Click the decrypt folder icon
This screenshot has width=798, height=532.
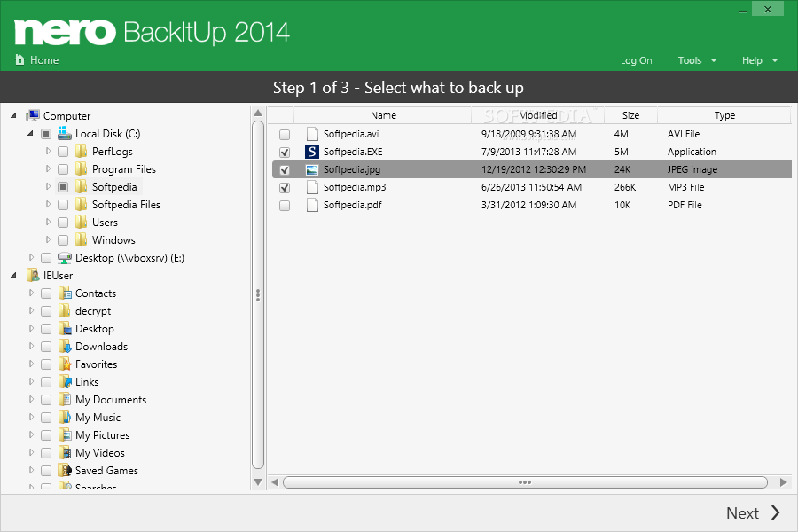click(x=65, y=311)
